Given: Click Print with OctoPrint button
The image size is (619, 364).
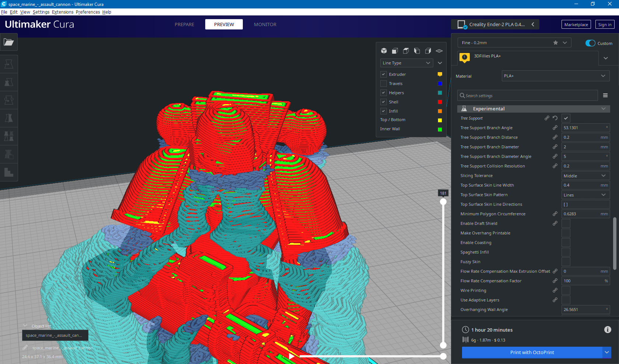Looking at the screenshot, I should pyautogui.click(x=532, y=352).
